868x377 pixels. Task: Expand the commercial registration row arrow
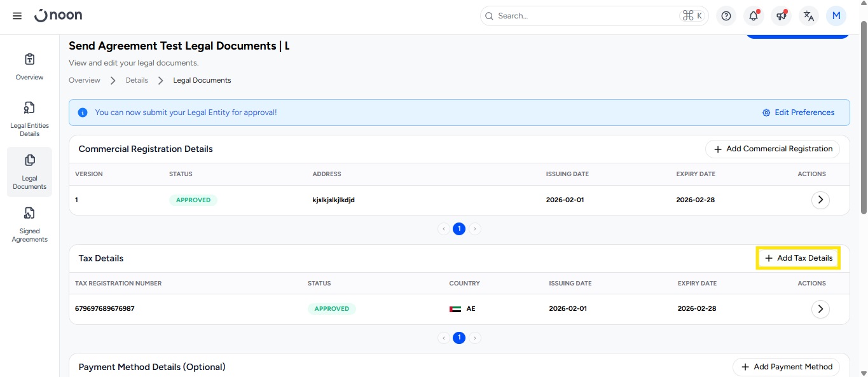click(x=820, y=200)
